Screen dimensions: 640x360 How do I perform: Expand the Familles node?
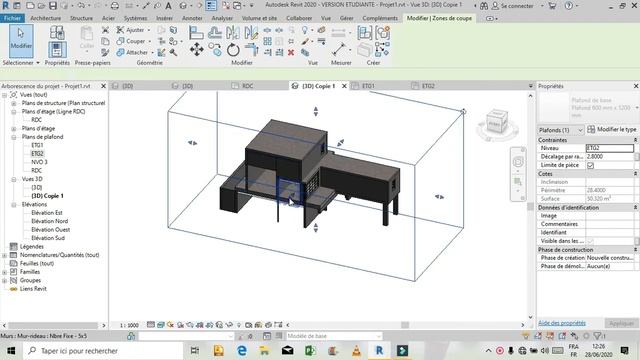pos(4,272)
